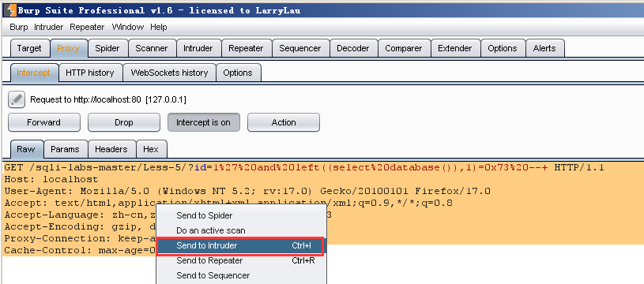This screenshot has height=284, width=644.
Task: Open the Burp menu
Action: pyautogui.click(x=18, y=27)
